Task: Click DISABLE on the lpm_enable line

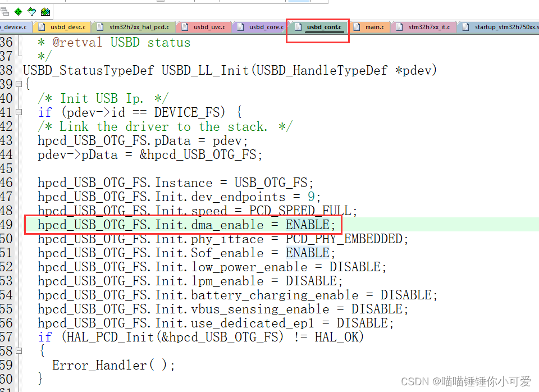Action: coord(311,281)
